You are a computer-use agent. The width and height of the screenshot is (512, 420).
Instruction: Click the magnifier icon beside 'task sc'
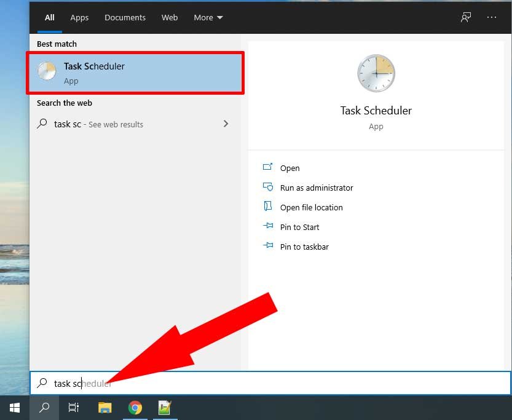coord(42,124)
